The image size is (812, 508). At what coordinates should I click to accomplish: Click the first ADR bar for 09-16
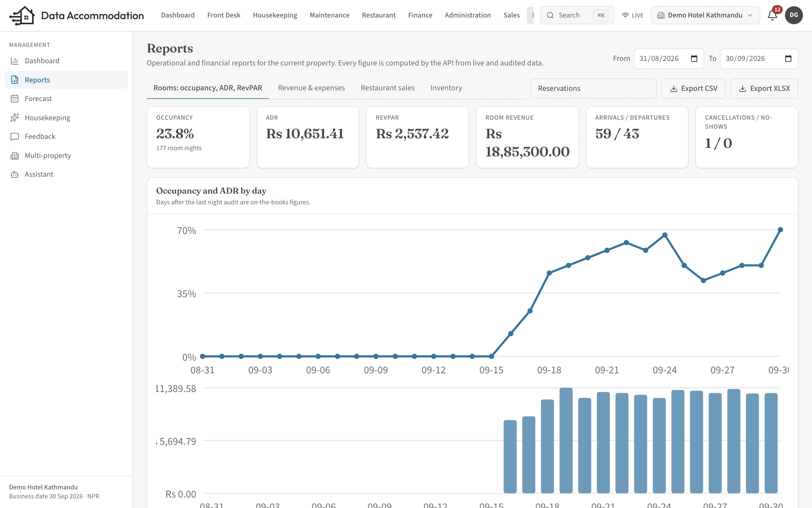point(510,457)
